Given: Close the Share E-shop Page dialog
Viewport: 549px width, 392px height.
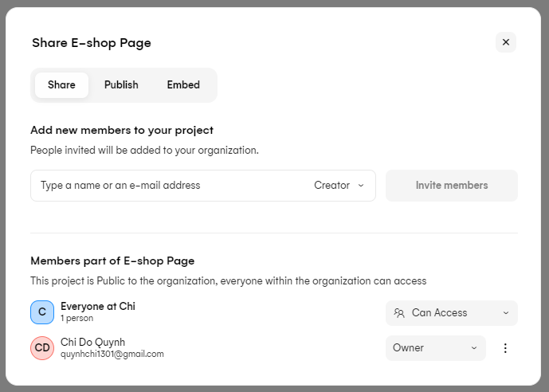Looking at the screenshot, I should tap(505, 42).
